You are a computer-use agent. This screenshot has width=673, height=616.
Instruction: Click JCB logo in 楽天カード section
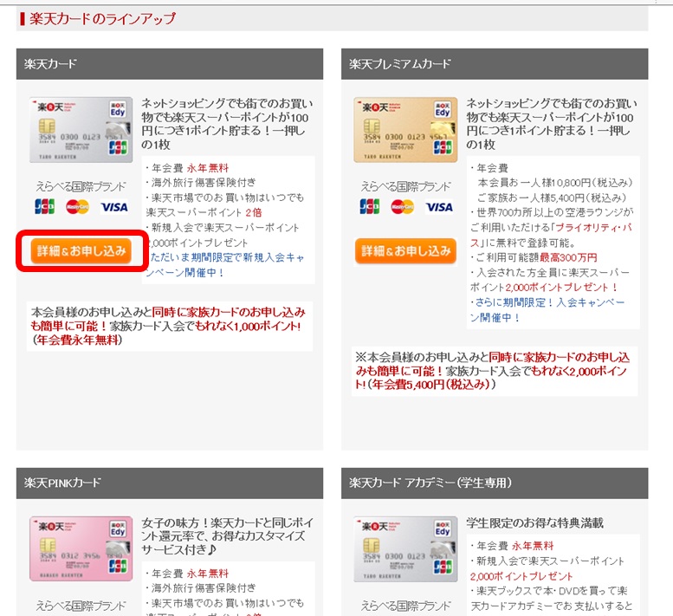[44, 207]
